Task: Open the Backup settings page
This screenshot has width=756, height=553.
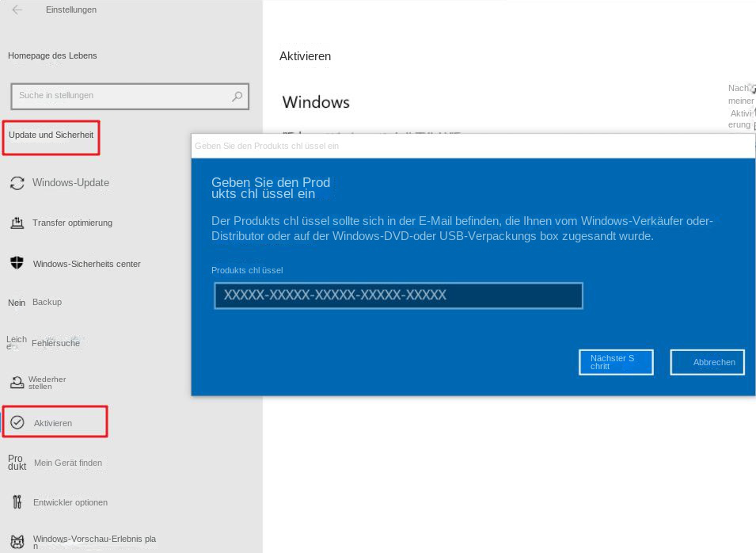Action: click(47, 302)
